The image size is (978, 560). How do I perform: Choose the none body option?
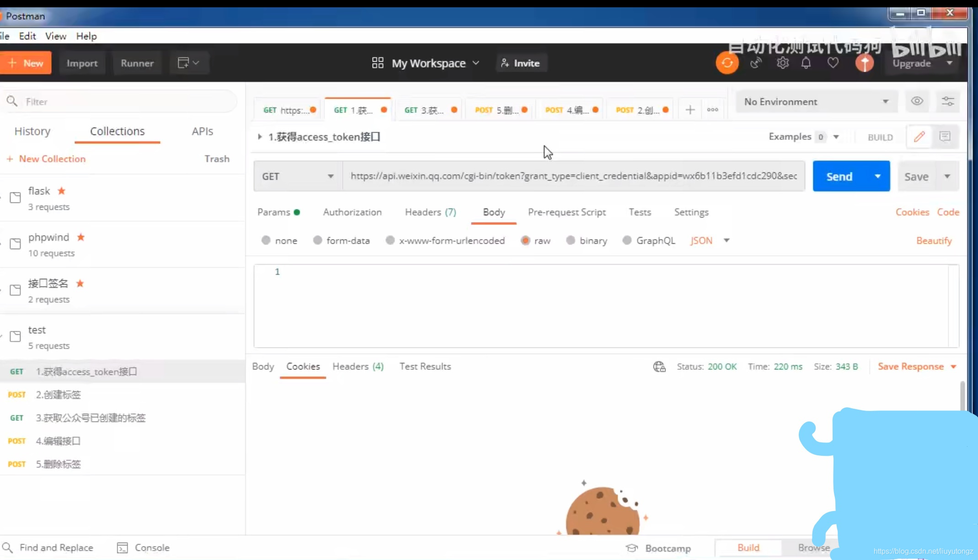point(266,240)
